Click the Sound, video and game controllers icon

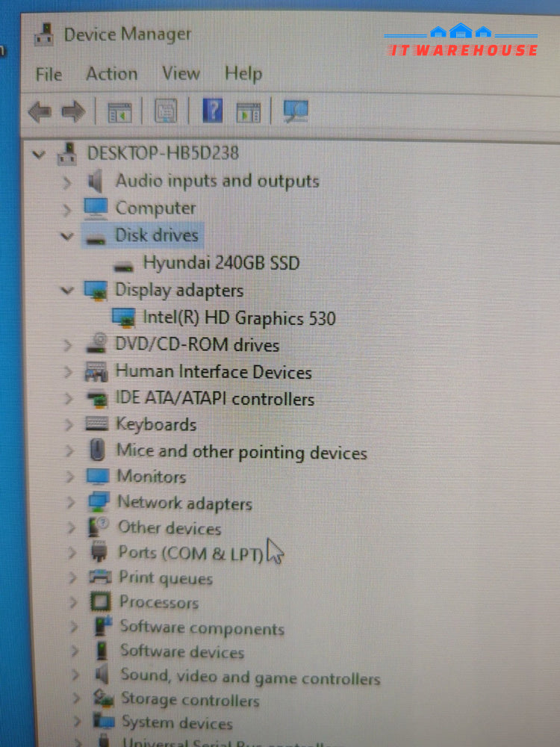(x=102, y=675)
